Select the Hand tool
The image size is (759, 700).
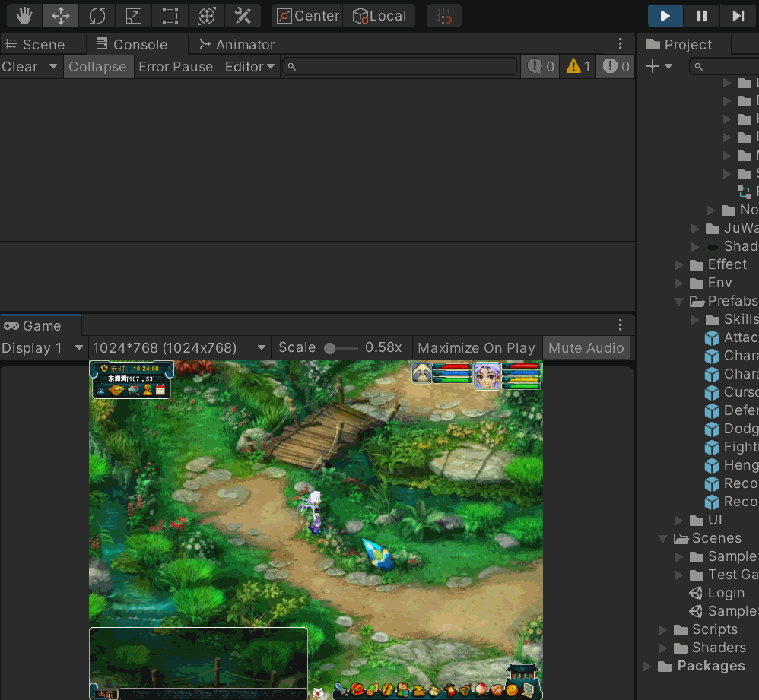point(24,16)
